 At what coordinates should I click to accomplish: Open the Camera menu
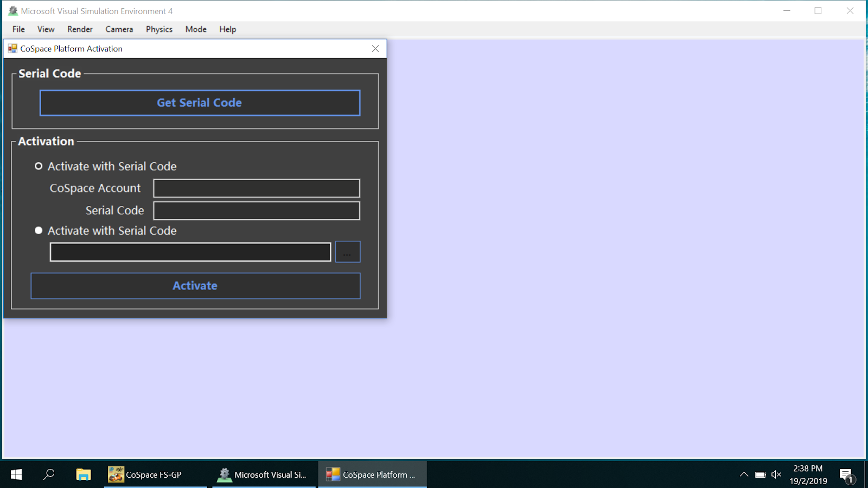[x=119, y=29]
